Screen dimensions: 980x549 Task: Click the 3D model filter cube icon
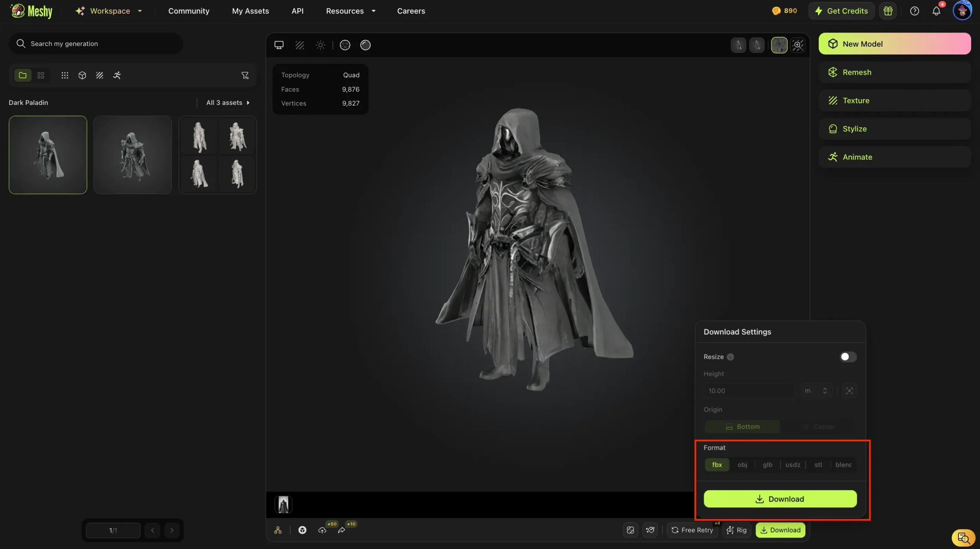(x=82, y=75)
